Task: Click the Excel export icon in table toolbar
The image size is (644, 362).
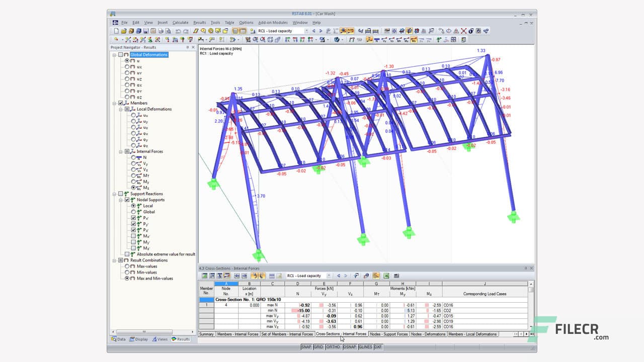Action: click(386, 276)
